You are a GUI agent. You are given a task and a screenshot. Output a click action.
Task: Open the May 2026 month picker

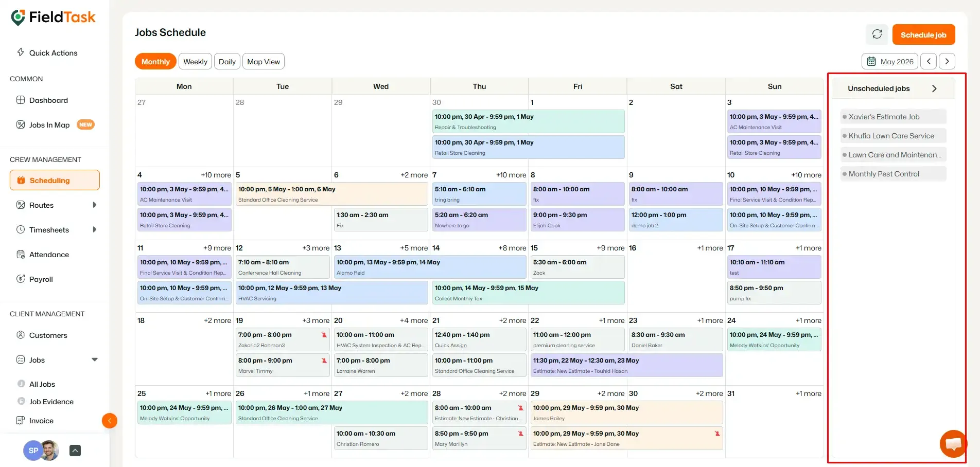[890, 61]
